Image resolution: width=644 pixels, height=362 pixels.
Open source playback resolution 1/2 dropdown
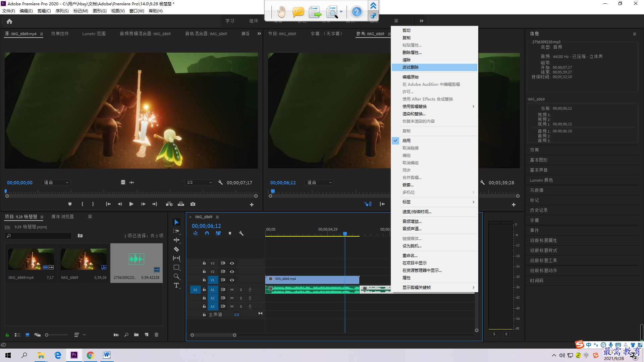click(200, 182)
